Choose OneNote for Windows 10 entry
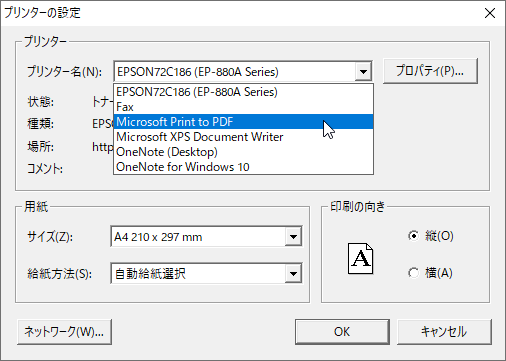 pos(243,167)
